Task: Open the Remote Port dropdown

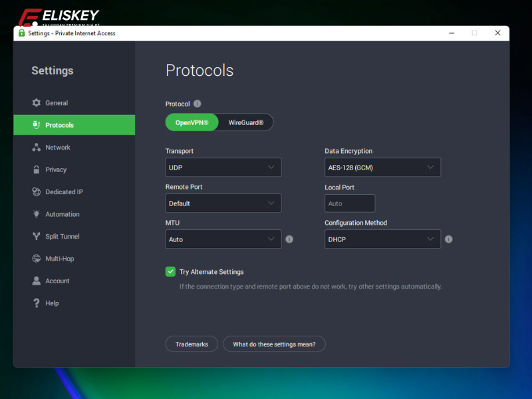Action: point(223,203)
